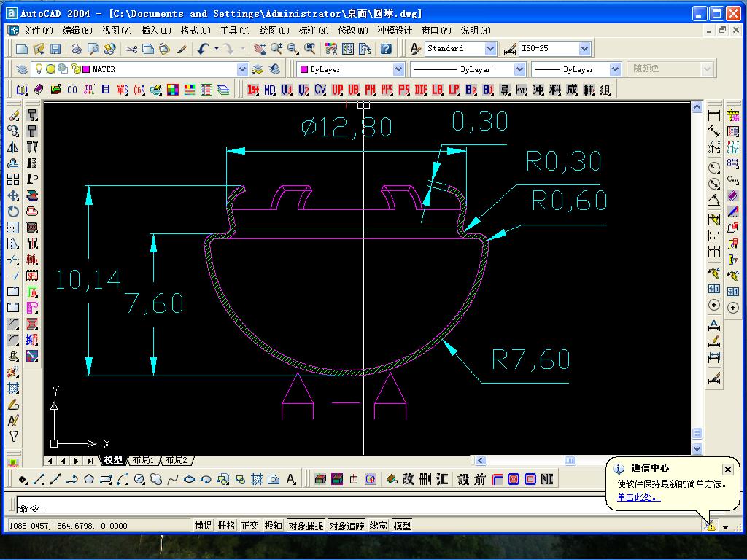The width and height of the screenshot is (747, 560).
Task: Open the Help question mark icon
Action: click(x=386, y=49)
